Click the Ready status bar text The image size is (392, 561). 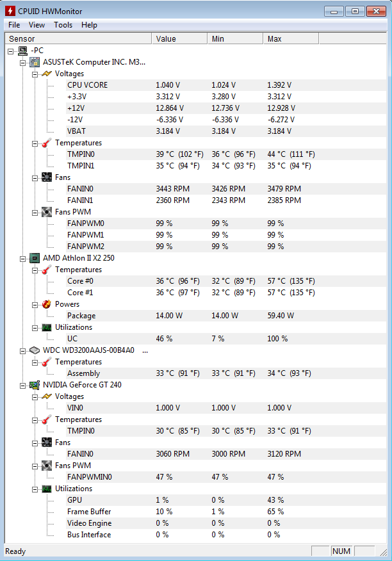[15, 551]
